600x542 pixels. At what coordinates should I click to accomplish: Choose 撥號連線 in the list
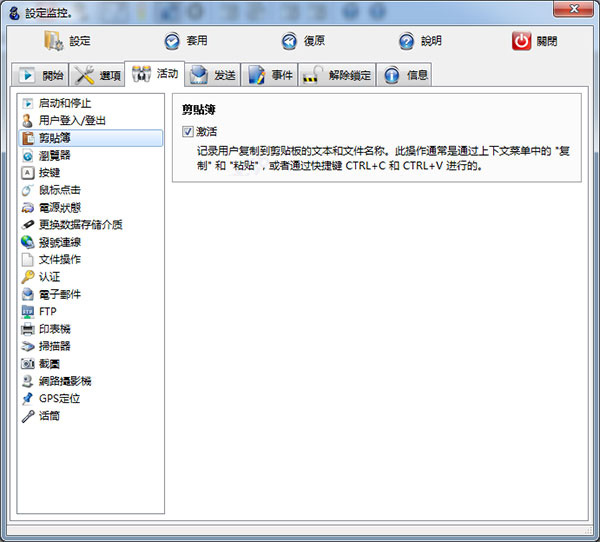90,242
